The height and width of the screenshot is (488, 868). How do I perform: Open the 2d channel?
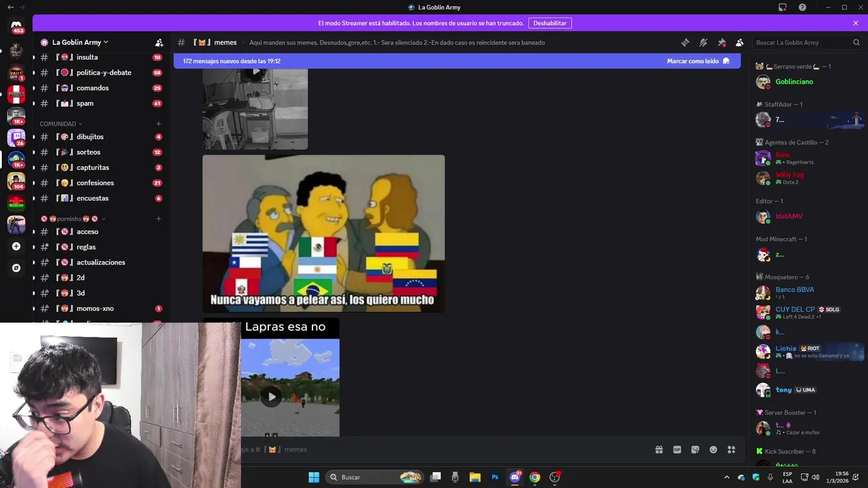[x=101, y=278]
